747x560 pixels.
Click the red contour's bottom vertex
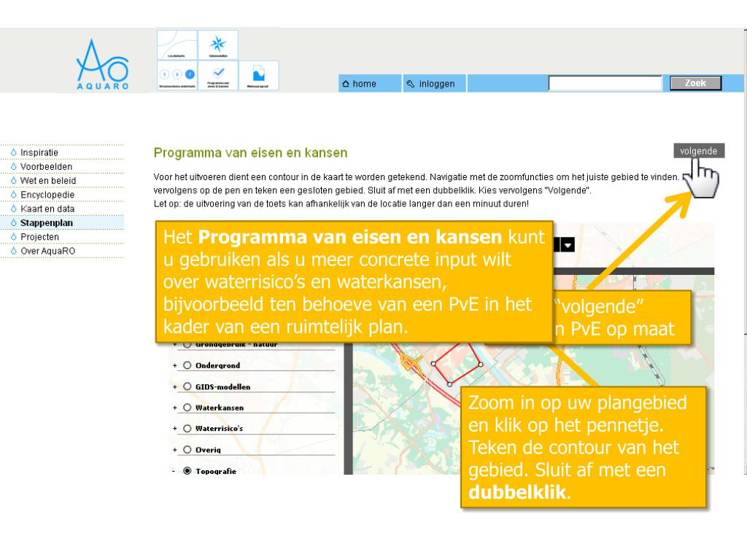[x=449, y=384]
